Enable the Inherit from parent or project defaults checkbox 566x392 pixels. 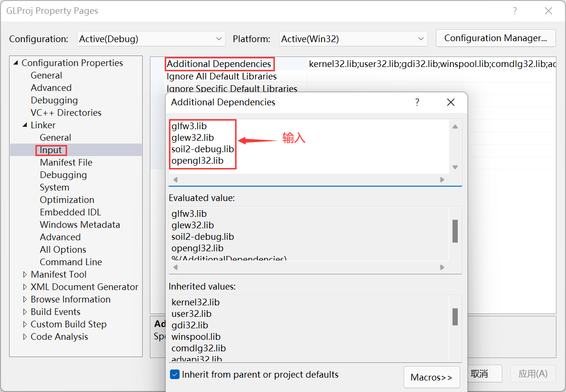point(175,375)
